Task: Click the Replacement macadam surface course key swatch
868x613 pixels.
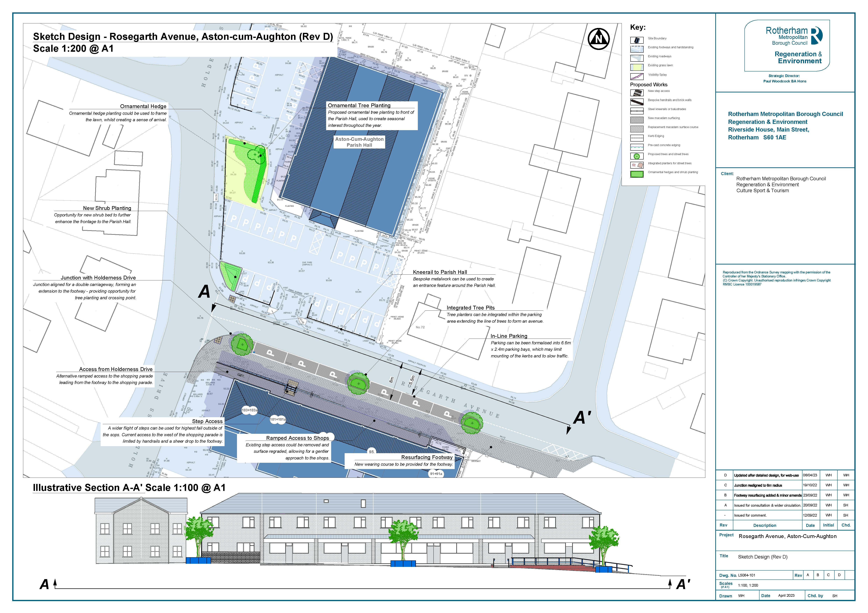Action: [637, 129]
